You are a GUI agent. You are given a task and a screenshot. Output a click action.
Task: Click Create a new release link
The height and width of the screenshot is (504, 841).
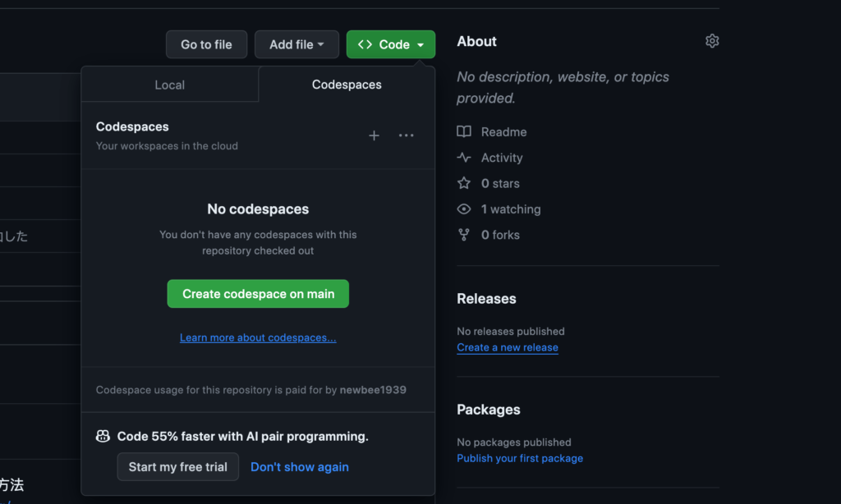(508, 347)
